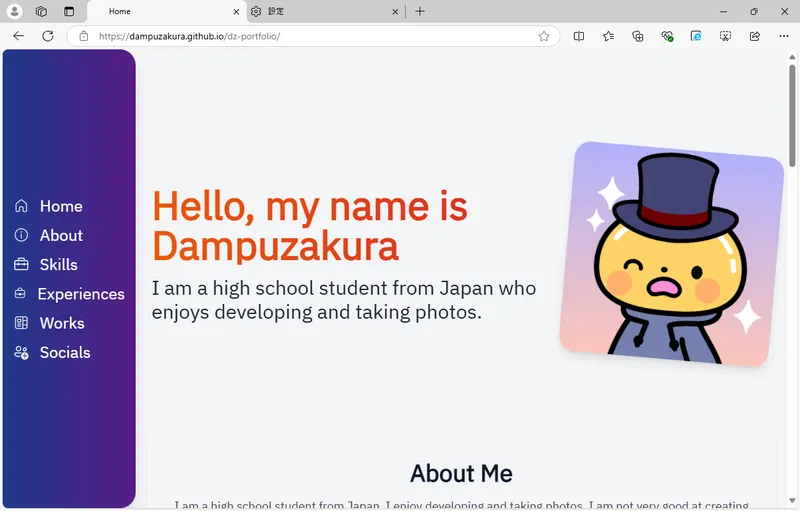The width and height of the screenshot is (800, 511).
Task: Click the Home icon in sidebar
Action: [21, 206]
